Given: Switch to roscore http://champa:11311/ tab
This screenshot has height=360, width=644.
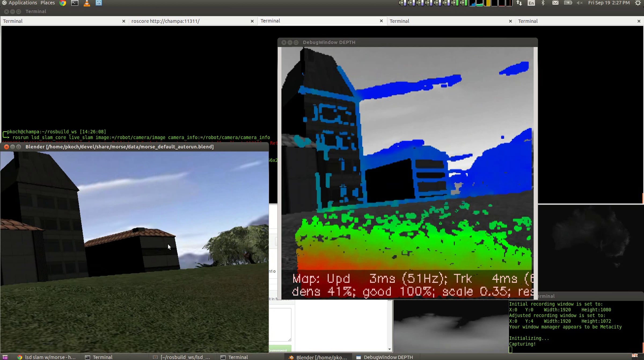Looking at the screenshot, I should (165, 21).
